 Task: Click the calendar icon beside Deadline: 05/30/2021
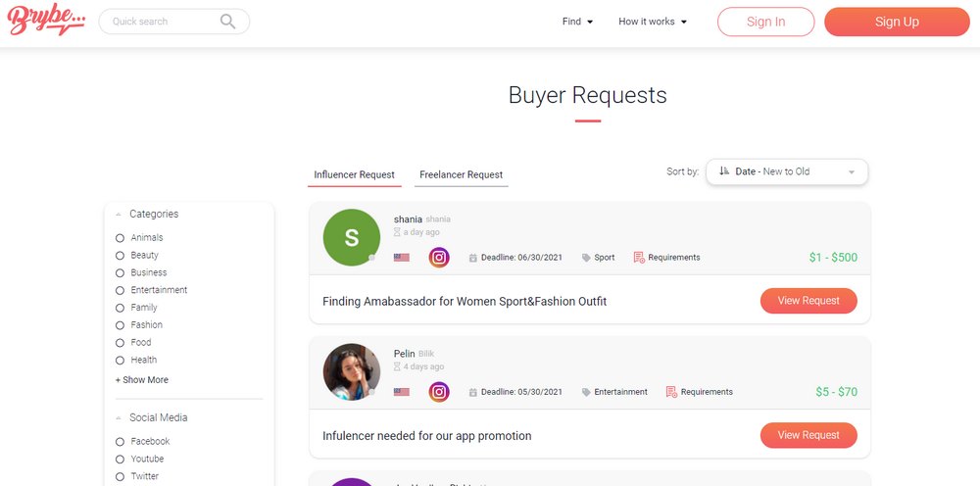click(x=473, y=392)
